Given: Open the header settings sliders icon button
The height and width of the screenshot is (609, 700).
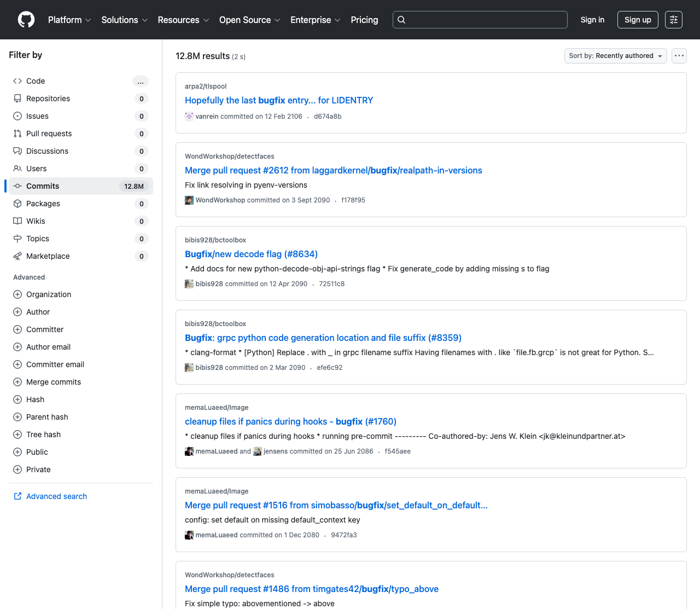Looking at the screenshot, I should pyautogui.click(x=674, y=20).
